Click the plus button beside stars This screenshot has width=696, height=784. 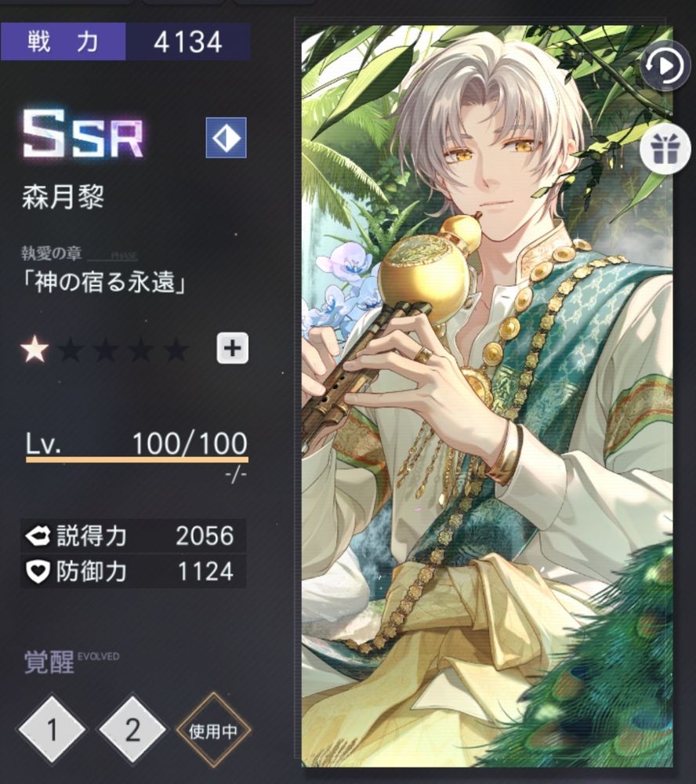pyautogui.click(x=233, y=347)
